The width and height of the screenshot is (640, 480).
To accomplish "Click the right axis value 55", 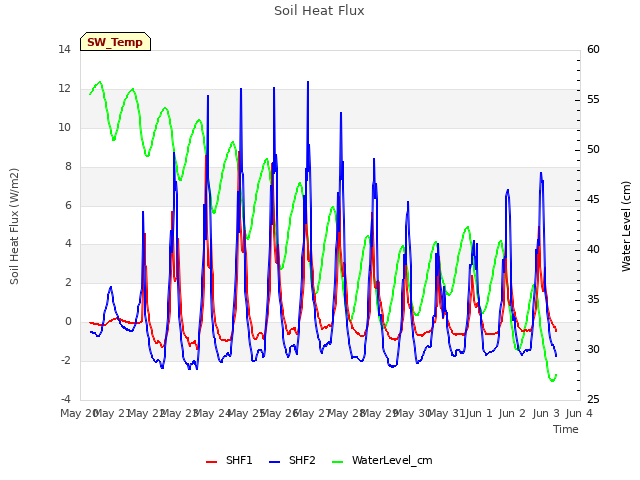I will pyautogui.click(x=593, y=100).
